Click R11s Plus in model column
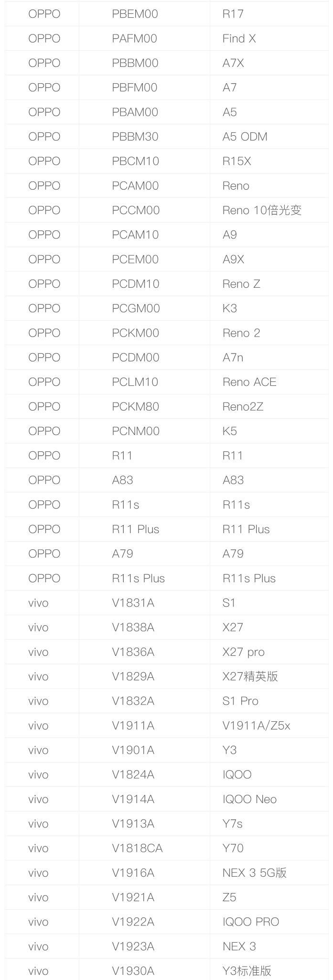The image size is (333, 980). pyautogui.click(x=138, y=578)
